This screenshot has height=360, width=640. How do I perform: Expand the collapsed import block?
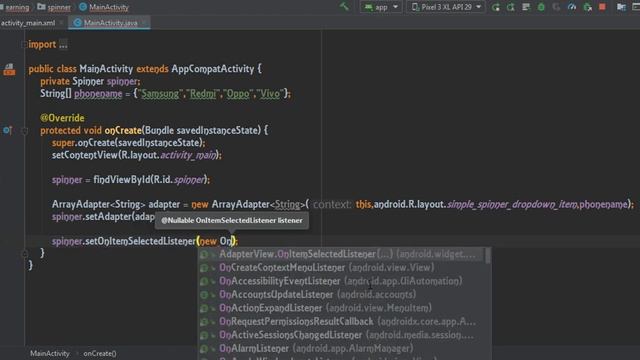[24, 44]
